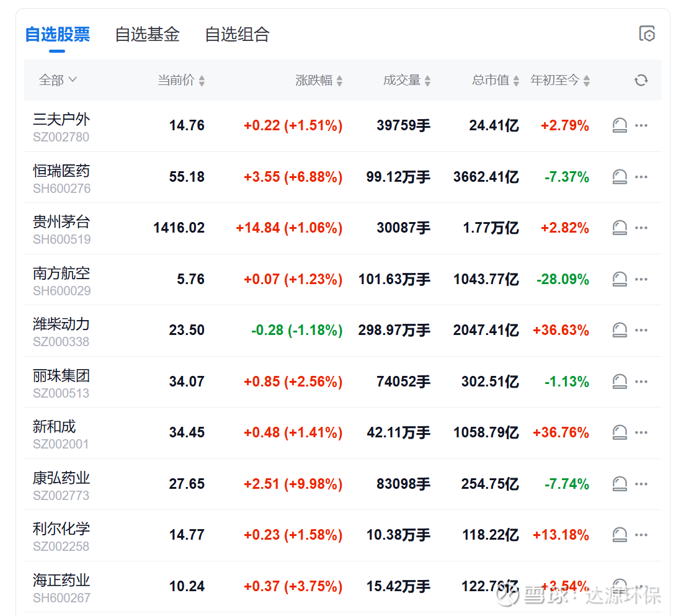Open more options for 利尔化学

[641, 535]
